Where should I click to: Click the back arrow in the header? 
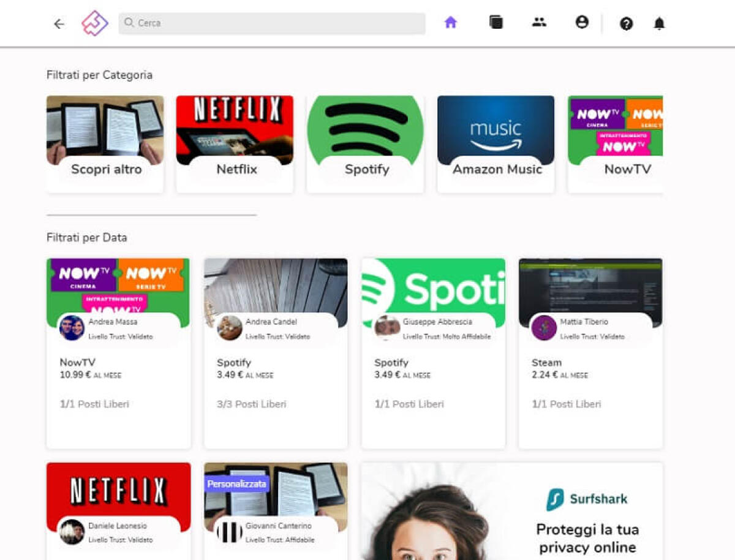59,23
